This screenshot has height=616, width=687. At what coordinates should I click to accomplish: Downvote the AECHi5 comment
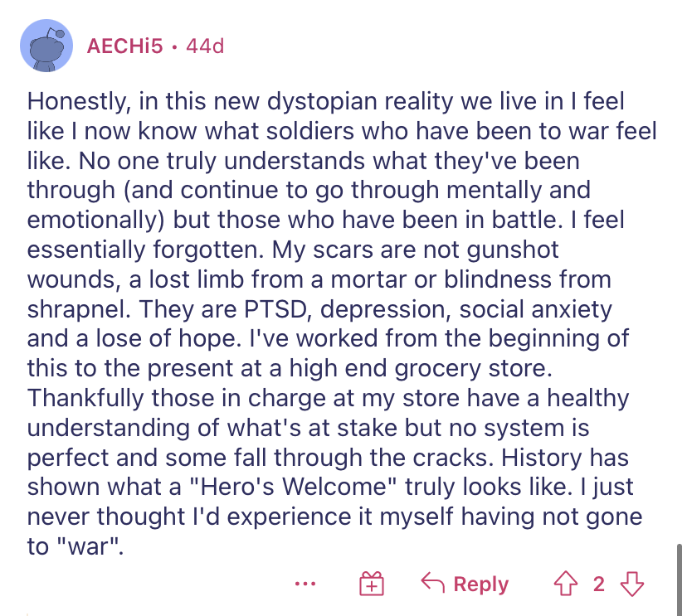coord(633,584)
